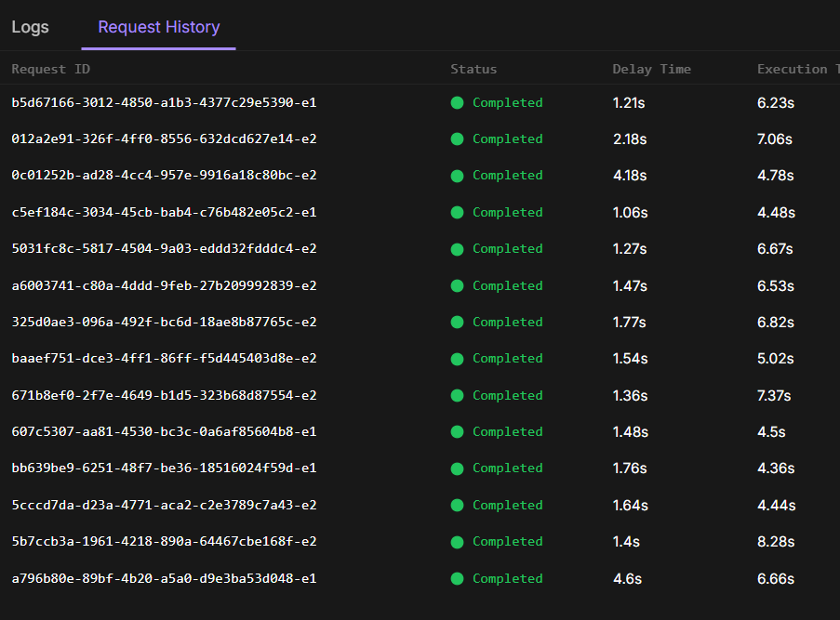This screenshot has height=620, width=840.
Task: Click the Delay Time column header
Action: coord(651,70)
